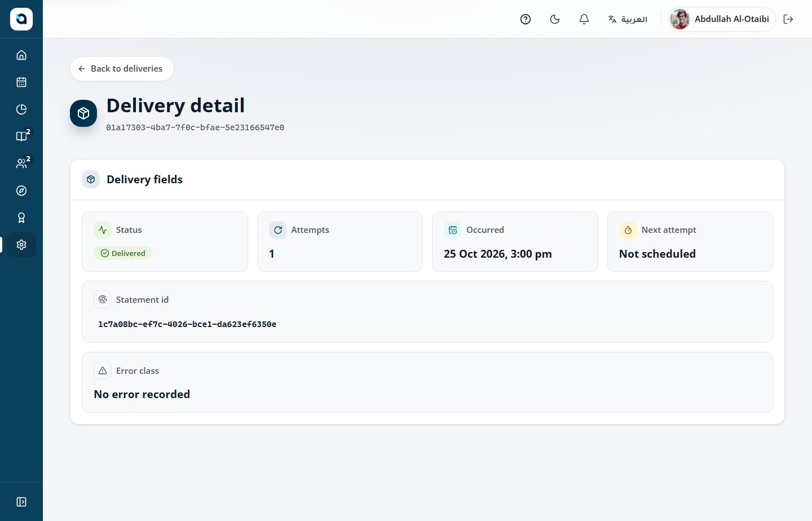812x521 pixels.
Task: Open the help question mark icon
Action: (x=526, y=19)
